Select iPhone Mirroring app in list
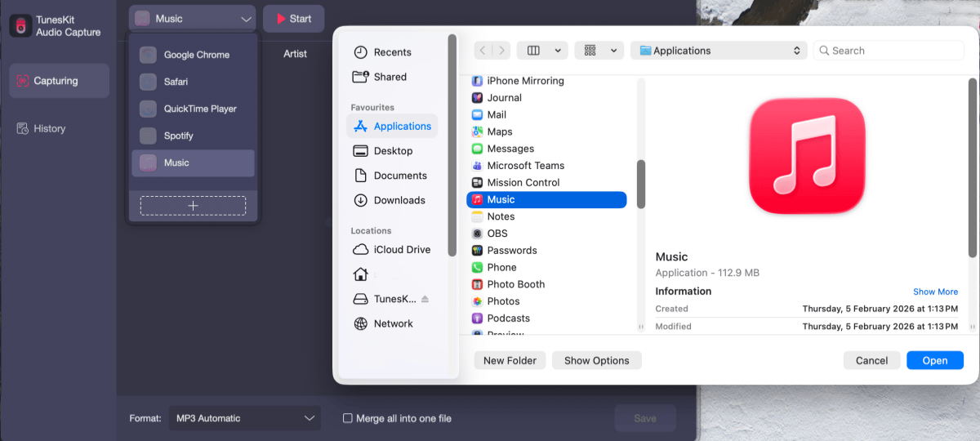980x441 pixels. point(546,81)
